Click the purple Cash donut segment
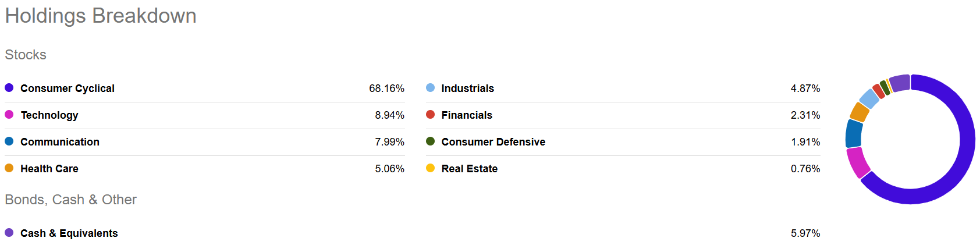The width and height of the screenshot is (980, 252). click(x=900, y=83)
